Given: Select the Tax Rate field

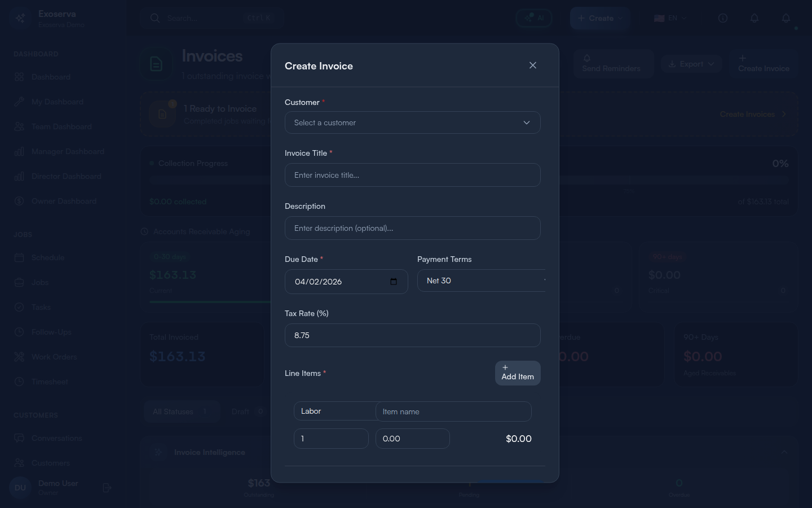Looking at the screenshot, I should [x=412, y=335].
